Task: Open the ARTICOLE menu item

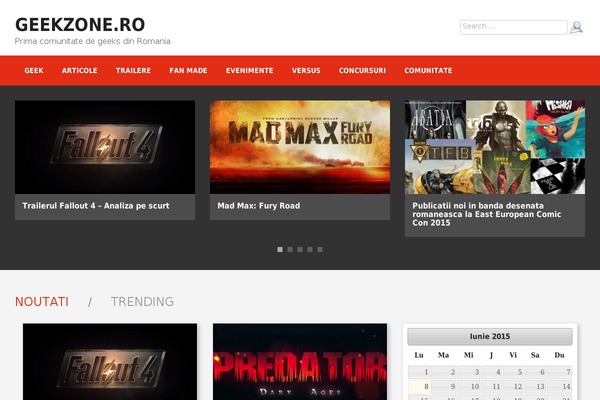Action: coord(80,71)
